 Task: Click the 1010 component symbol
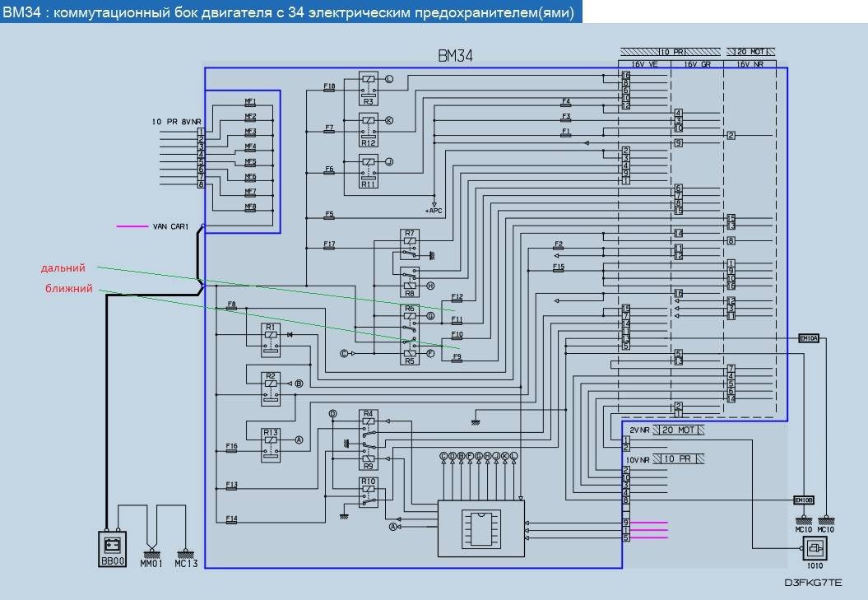(815, 551)
